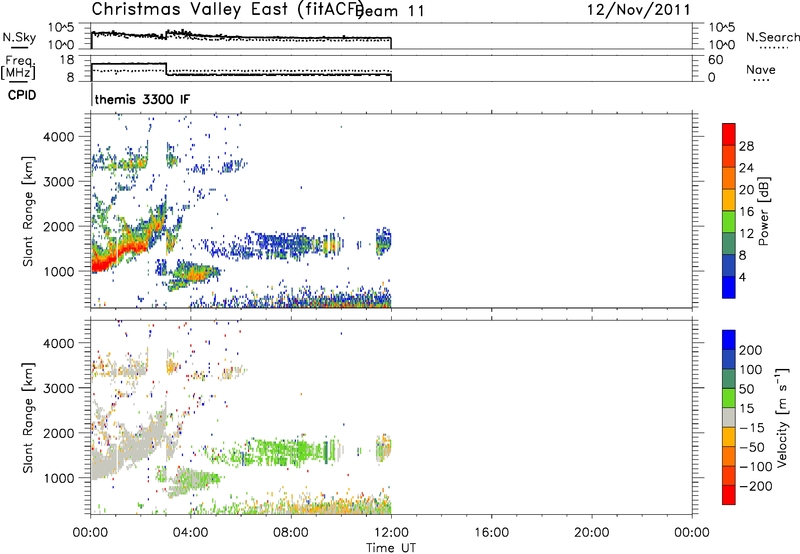Click the 'Beam 11' label
Image resolution: width=800 pixels, height=554 pixels.
click(x=390, y=11)
